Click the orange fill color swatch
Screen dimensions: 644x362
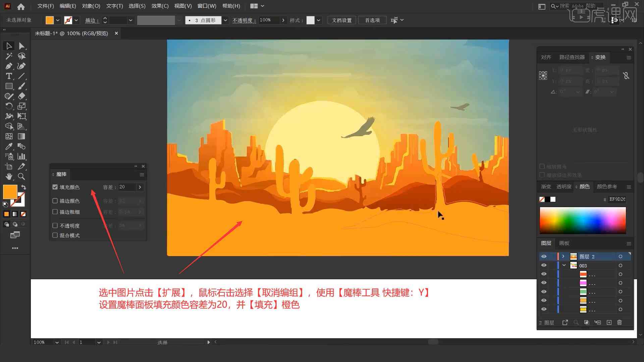tap(9, 191)
